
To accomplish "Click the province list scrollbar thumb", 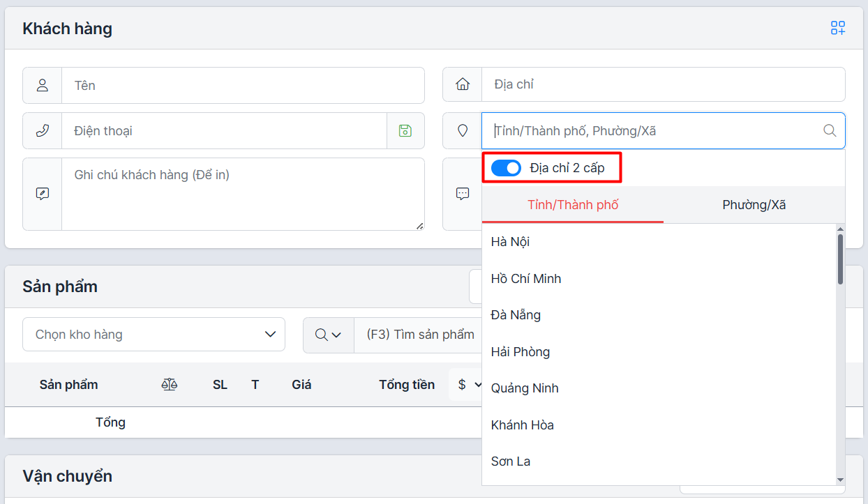I will [x=840, y=258].
